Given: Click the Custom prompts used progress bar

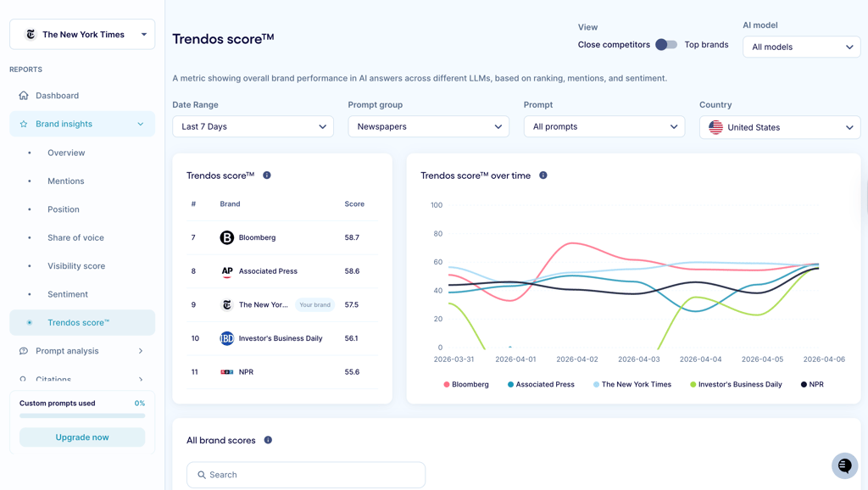Looking at the screenshot, I should pyautogui.click(x=82, y=415).
